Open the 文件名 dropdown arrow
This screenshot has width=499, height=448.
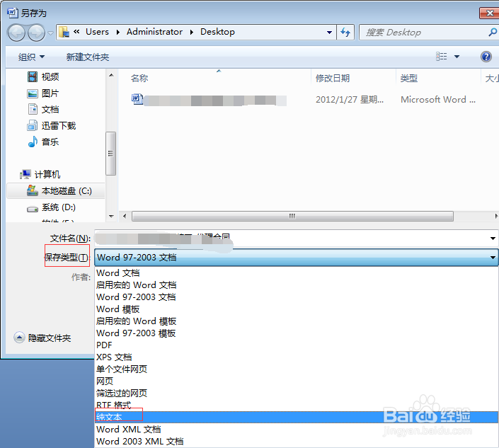pos(493,238)
